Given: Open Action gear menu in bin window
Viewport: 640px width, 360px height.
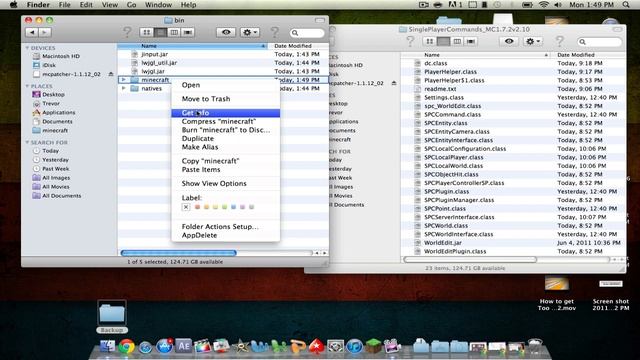Looking at the screenshot, I should (x=249, y=32).
